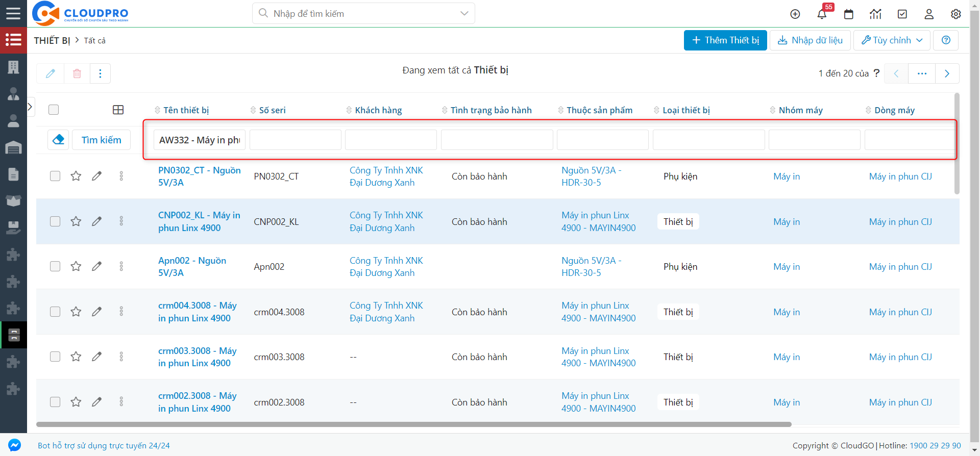Open the page jump ellipsis button

pyautogui.click(x=922, y=73)
